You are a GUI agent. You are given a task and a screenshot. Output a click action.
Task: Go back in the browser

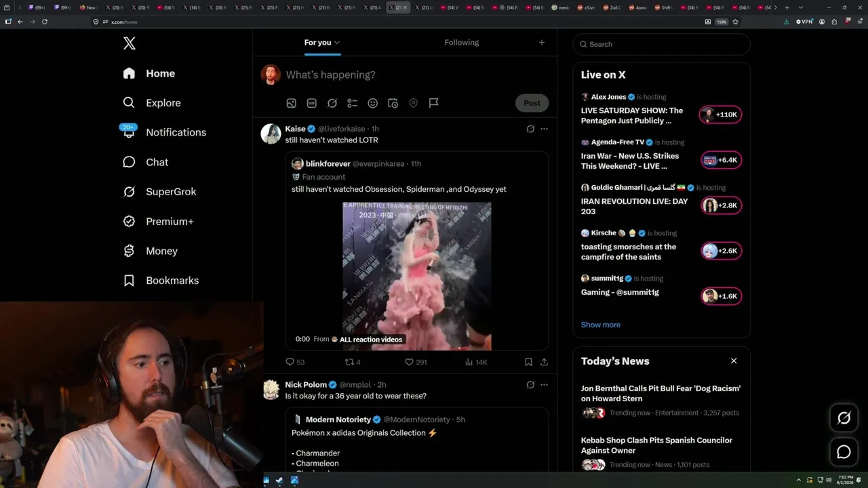coord(20,22)
